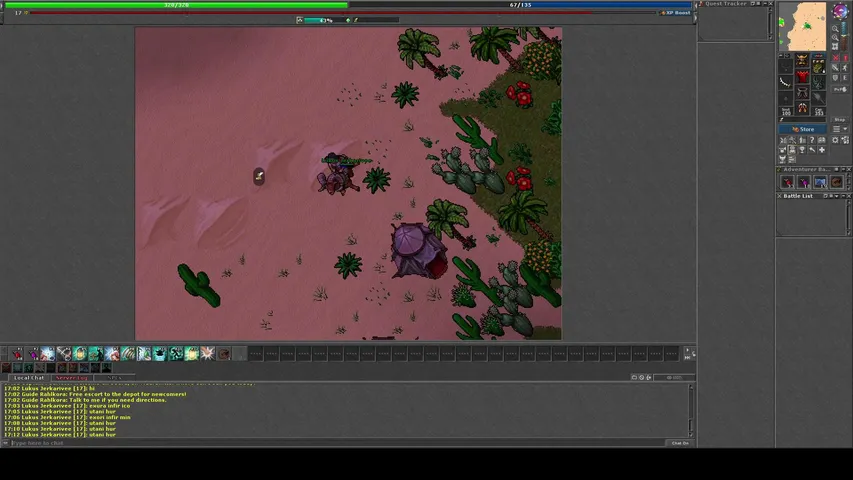Select the boots equipment slot
The image size is (853, 480).
tap(802, 108)
